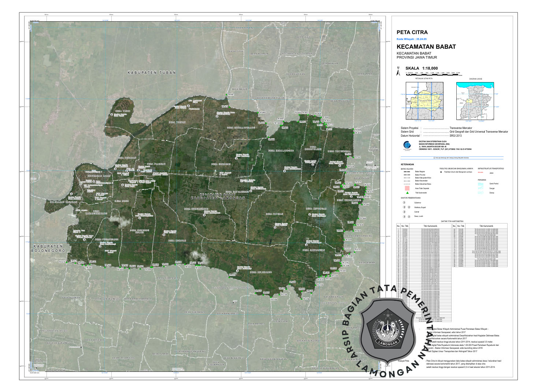The image size is (553, 392).
Task: Click the Fasilitas Umum black dot symbol
Action: [441, 172]
